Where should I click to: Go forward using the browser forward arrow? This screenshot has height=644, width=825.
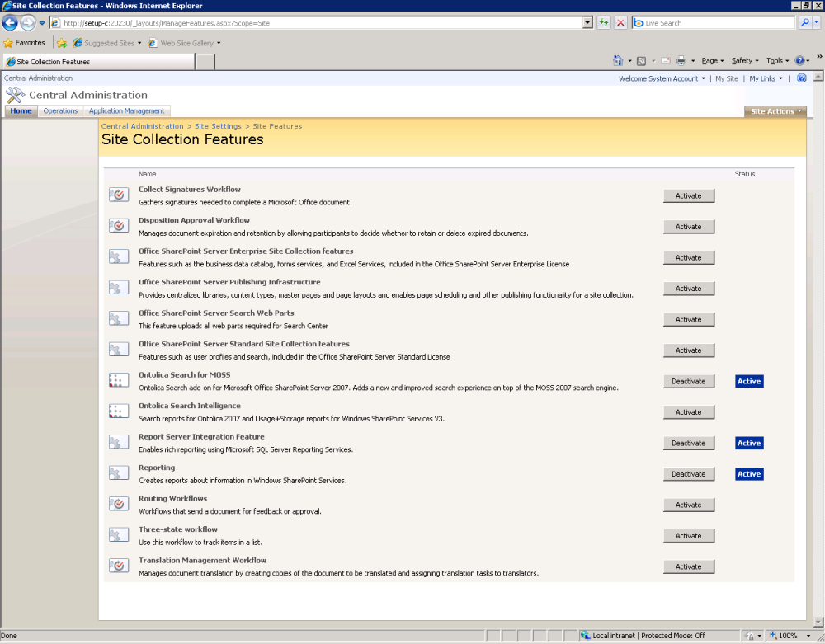tap(28, 22)
